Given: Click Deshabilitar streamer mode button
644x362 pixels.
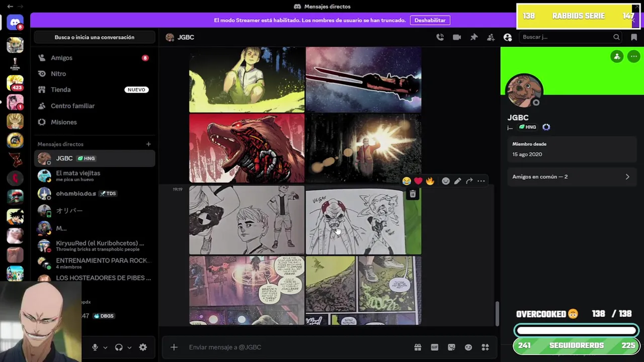Looking at the screenshot, I should coord(430,20).
